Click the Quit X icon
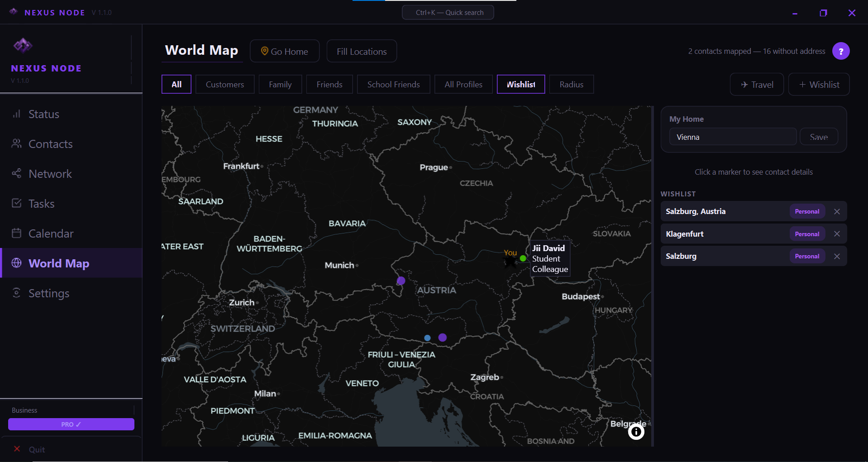868x462 pixels. tap(17, 449)
